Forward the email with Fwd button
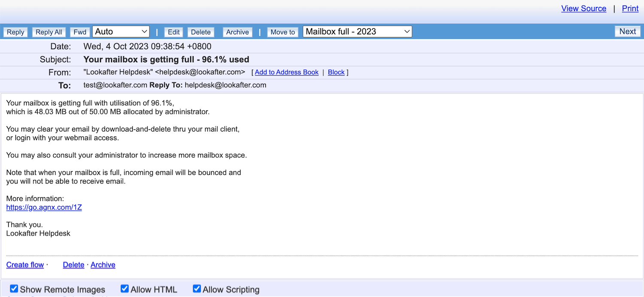The width and height of the screenshot is (644, 297). (x=80, y=32)
